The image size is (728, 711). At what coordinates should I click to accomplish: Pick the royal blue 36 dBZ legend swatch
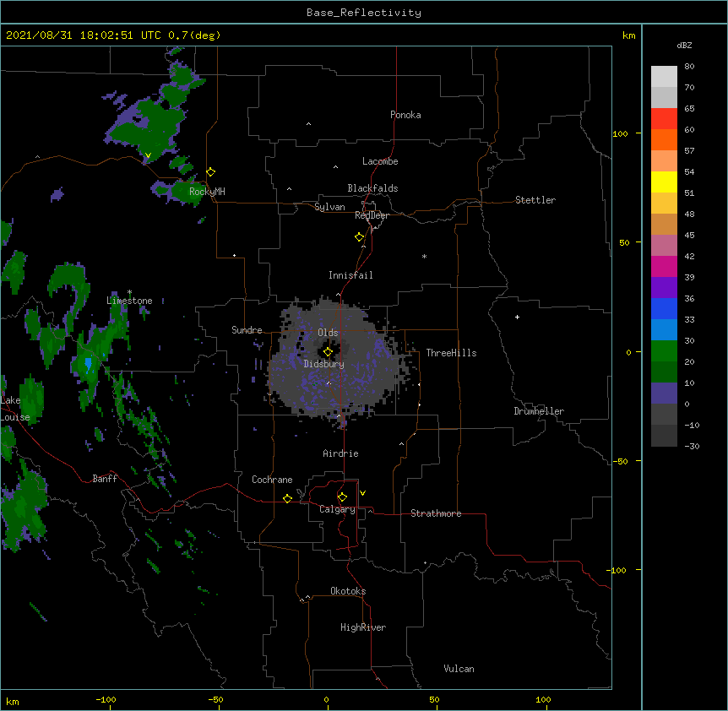[x=664, y=308]
